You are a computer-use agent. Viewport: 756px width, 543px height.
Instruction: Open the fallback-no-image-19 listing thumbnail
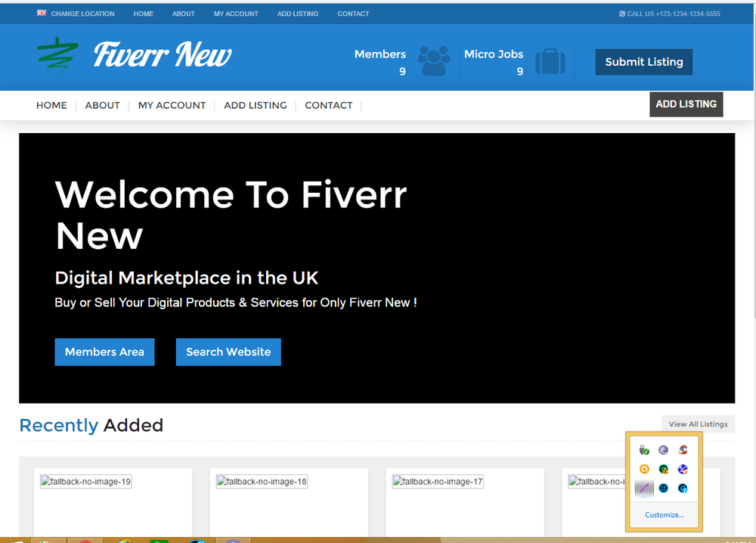(86, 482)
